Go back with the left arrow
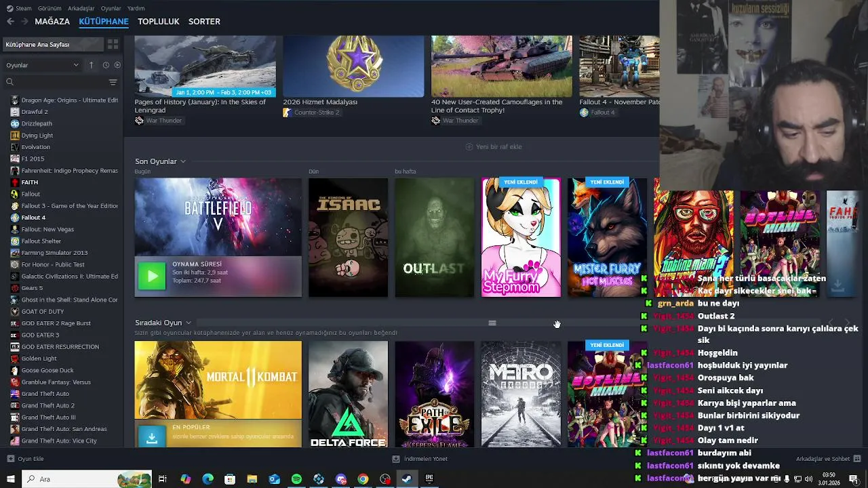This screenshot has width=868, height=488. tap(10, 22)
